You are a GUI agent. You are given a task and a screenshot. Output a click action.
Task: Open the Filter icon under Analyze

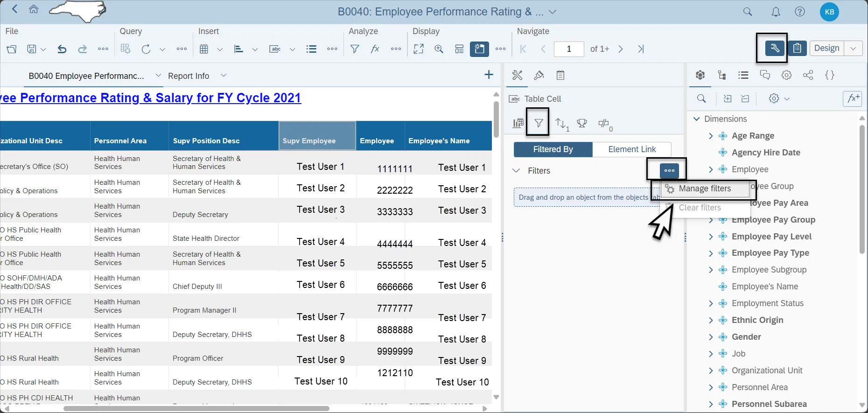pyautogui.click(x=355, y=49)
